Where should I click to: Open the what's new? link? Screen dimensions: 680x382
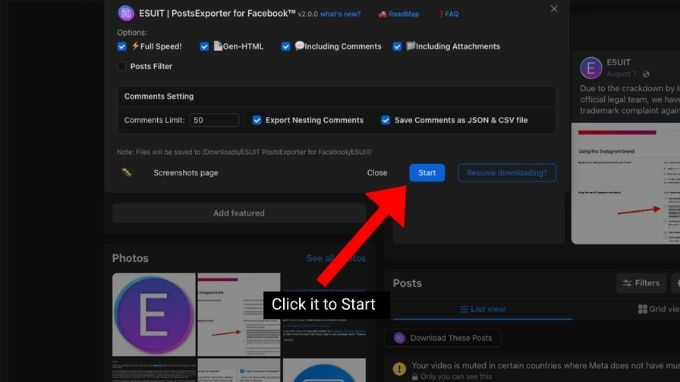point(340,14)
